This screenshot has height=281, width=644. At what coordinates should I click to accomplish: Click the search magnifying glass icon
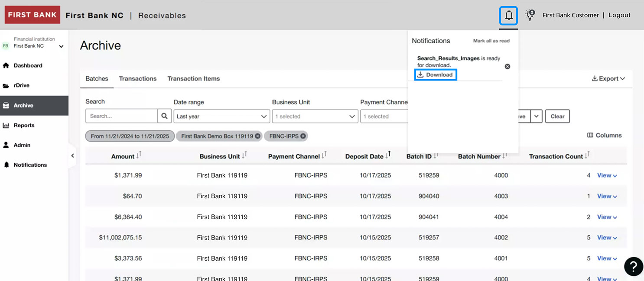tap(164, 116)
